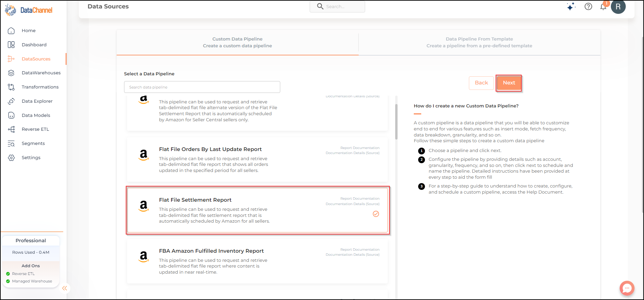The width and height of the screenshot is (644, 300).
Task: Click the Select a Data Pipeline label
Action: [x=149, y=74]
